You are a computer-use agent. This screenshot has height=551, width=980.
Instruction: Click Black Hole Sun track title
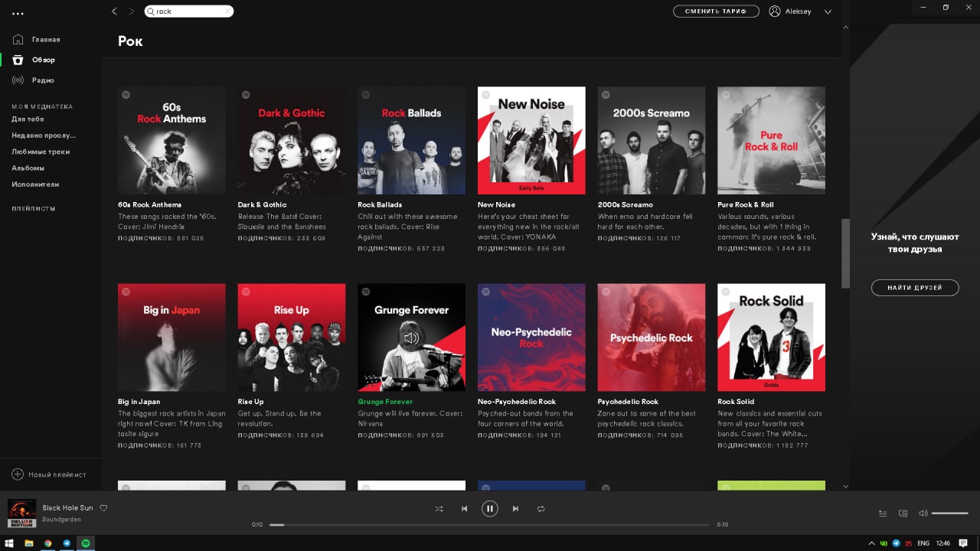[x=67, y=507]
